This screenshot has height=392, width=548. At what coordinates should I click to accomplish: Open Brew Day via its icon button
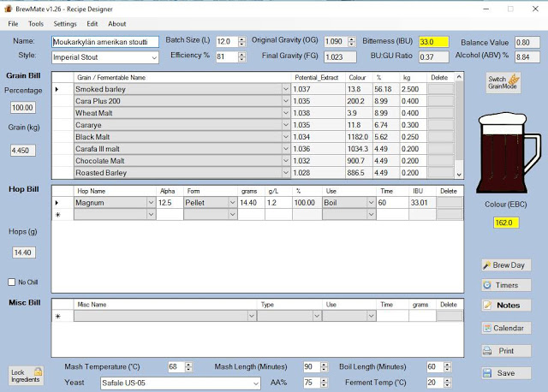point(505,265)
